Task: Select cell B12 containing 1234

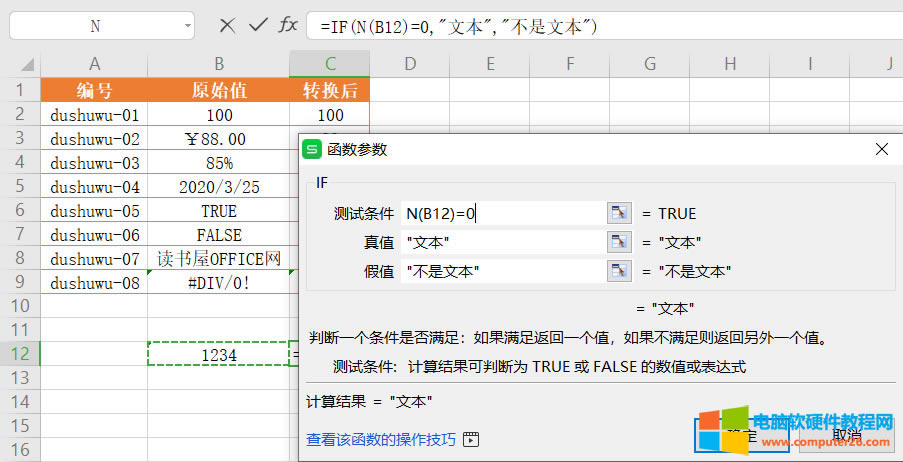Action: [x=218, y=354]
